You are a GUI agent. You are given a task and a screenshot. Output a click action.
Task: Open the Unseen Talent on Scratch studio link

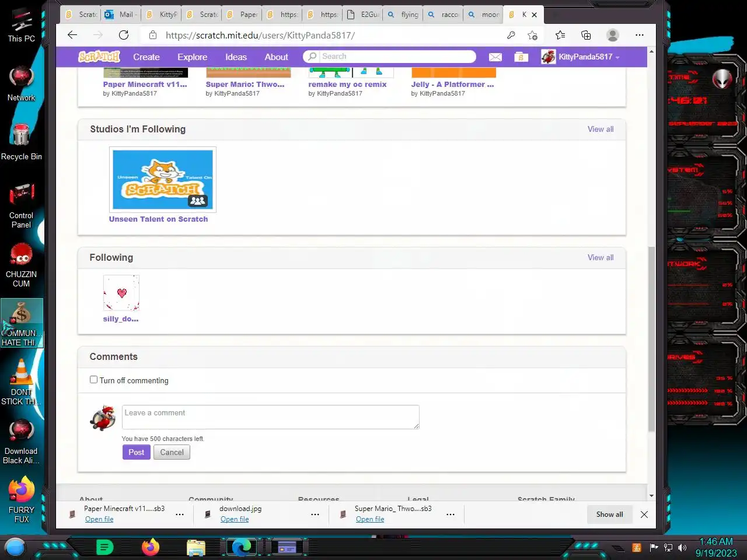pyautogui.click(x=158, y=219)
